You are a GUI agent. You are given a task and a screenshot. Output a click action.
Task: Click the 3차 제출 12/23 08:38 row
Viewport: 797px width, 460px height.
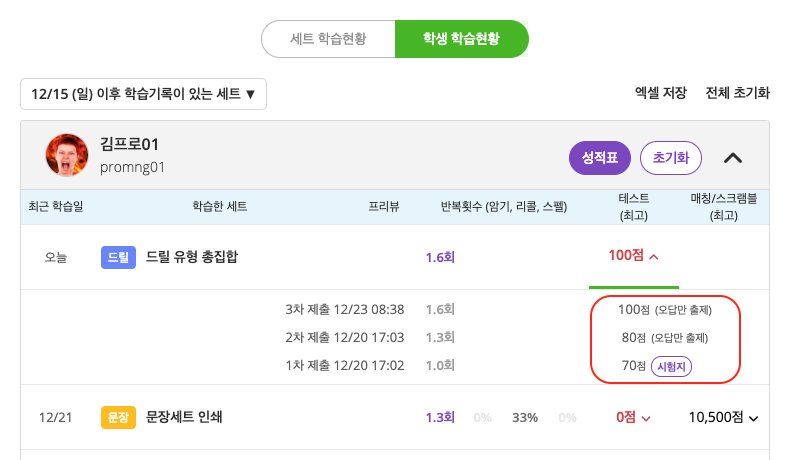point(344,310)
